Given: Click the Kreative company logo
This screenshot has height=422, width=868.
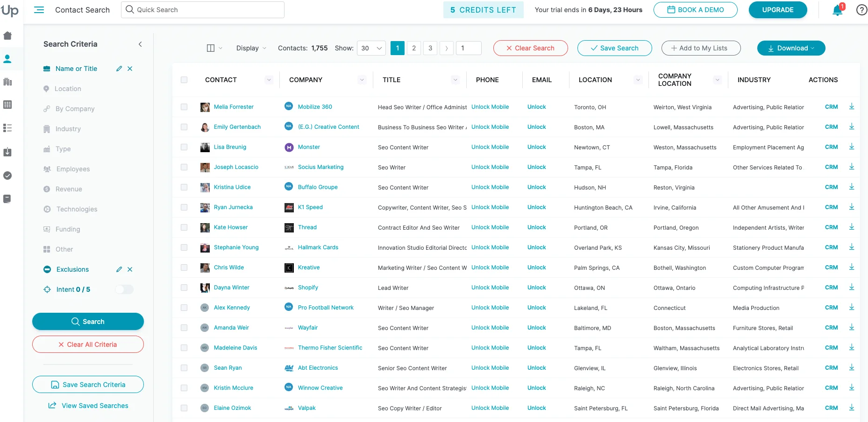Looking at the screenshot, I should 289,267.
